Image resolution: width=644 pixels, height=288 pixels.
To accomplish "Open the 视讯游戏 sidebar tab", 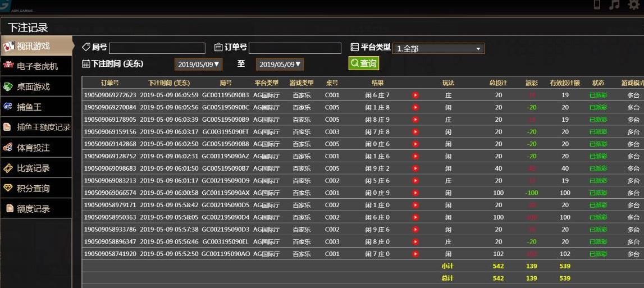I will coord(36,46).
